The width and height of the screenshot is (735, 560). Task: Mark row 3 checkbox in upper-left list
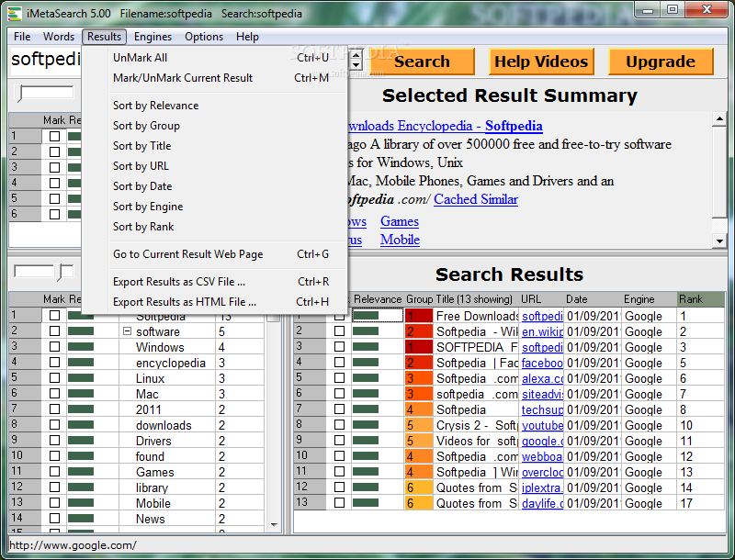point(54,167)
